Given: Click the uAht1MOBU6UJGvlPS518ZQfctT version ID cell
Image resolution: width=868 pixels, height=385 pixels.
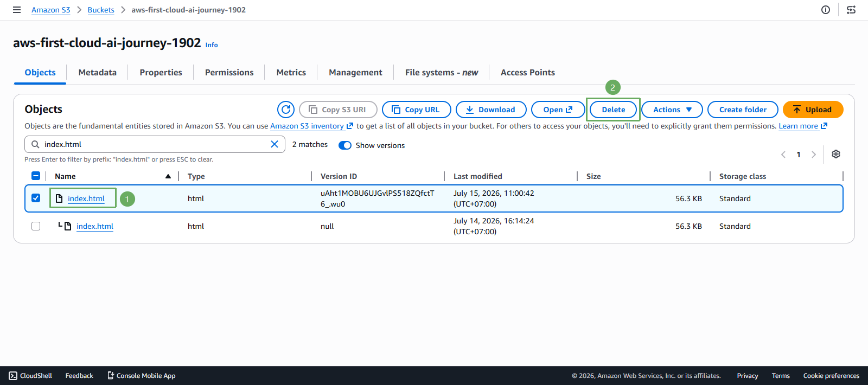Looking at the screenshot, I should click(378, 198).
